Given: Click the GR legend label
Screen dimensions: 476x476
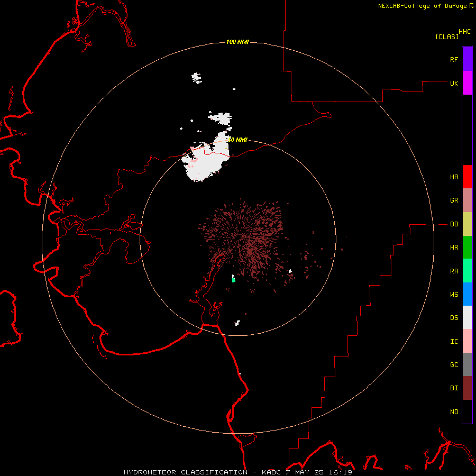Looking at the screenshot, I should click(454, 200).
